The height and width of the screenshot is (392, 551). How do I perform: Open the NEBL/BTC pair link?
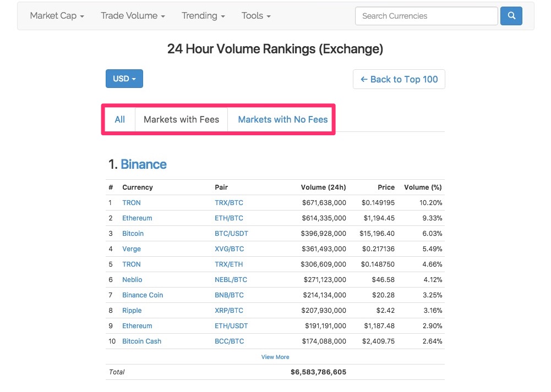231,280
